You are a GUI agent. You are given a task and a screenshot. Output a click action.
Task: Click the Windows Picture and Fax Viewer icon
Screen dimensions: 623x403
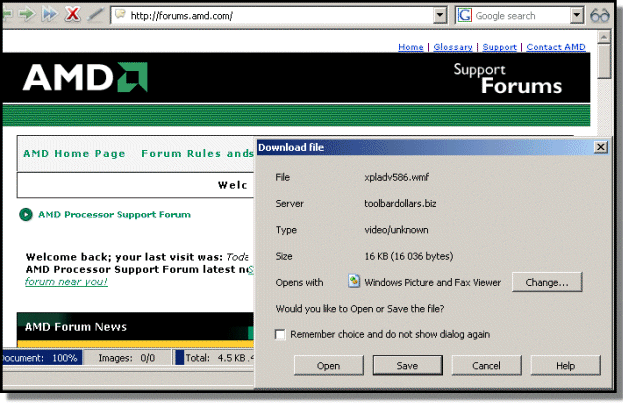pos(354,281)
